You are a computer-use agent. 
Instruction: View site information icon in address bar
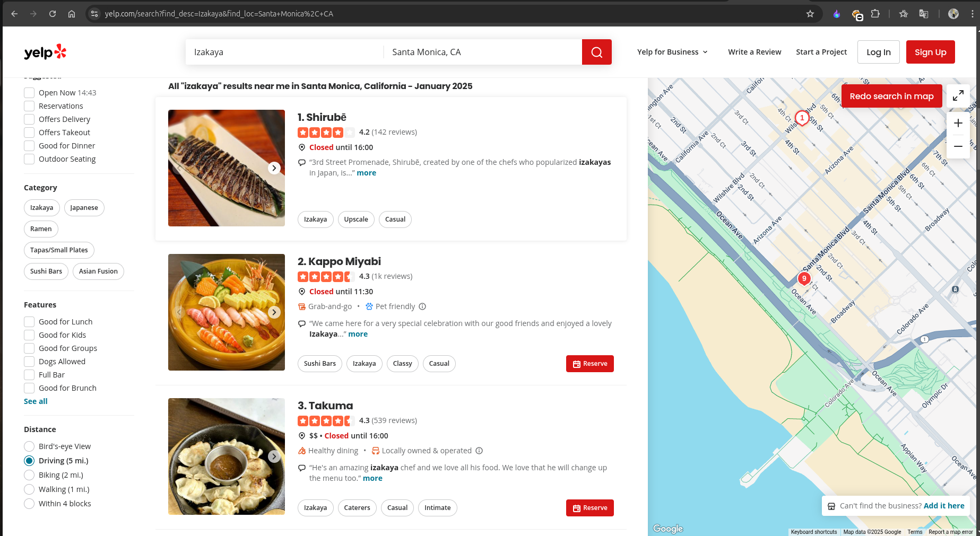pos(94,14)
